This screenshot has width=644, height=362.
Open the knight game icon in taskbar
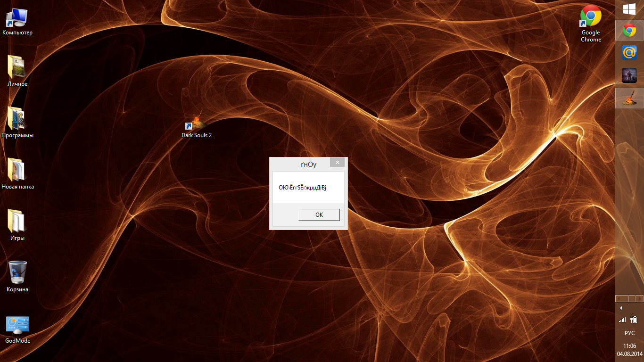(629, 75)
